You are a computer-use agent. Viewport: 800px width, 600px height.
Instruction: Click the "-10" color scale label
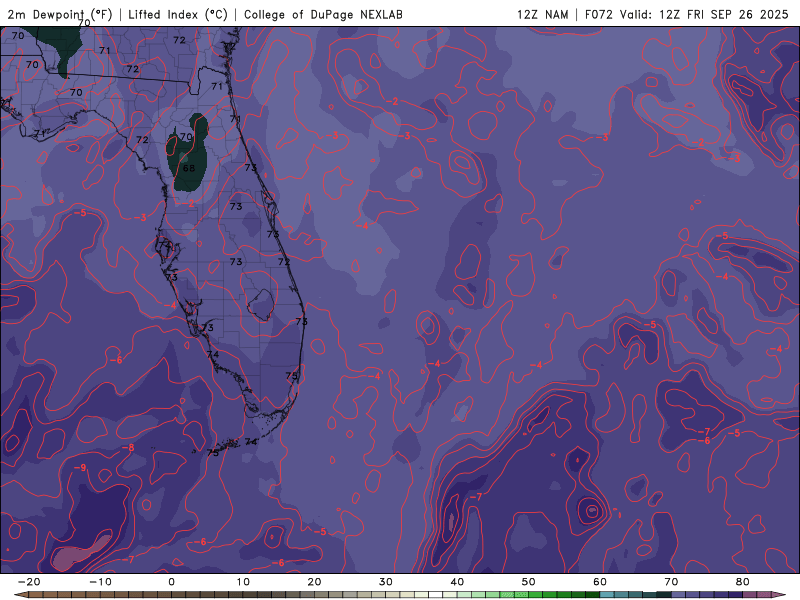100,582
